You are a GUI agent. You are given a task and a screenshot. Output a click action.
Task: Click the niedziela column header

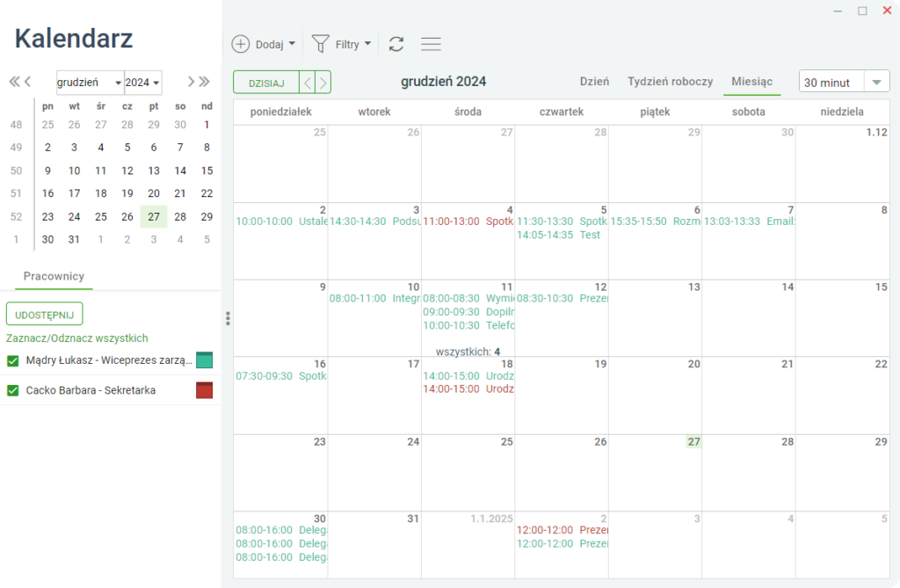point(842,112)
